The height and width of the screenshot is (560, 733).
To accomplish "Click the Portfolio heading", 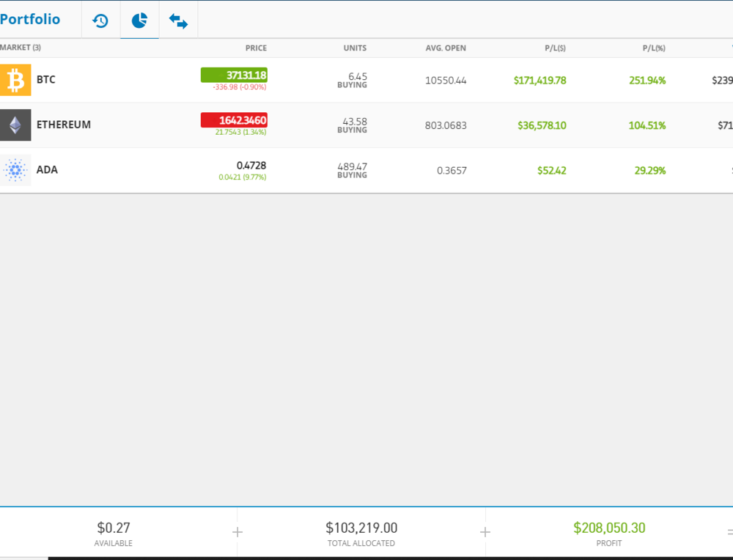I will click(x=30, y=20).
